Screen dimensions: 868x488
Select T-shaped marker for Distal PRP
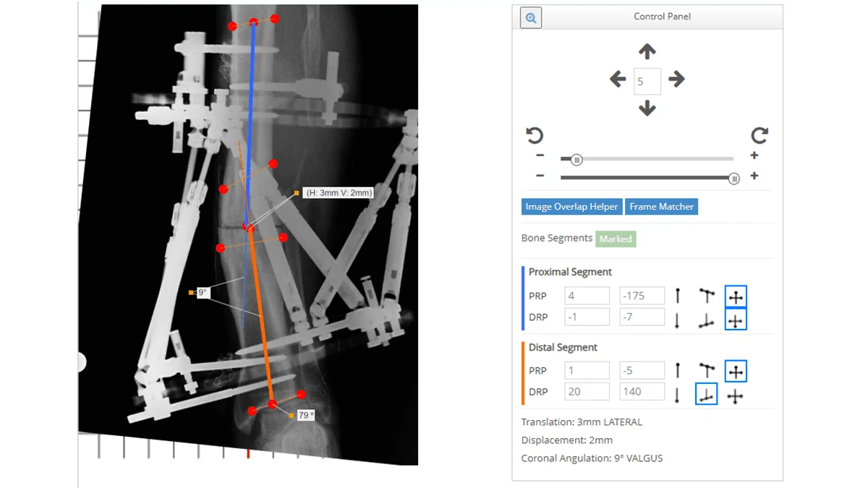point(707,371)
